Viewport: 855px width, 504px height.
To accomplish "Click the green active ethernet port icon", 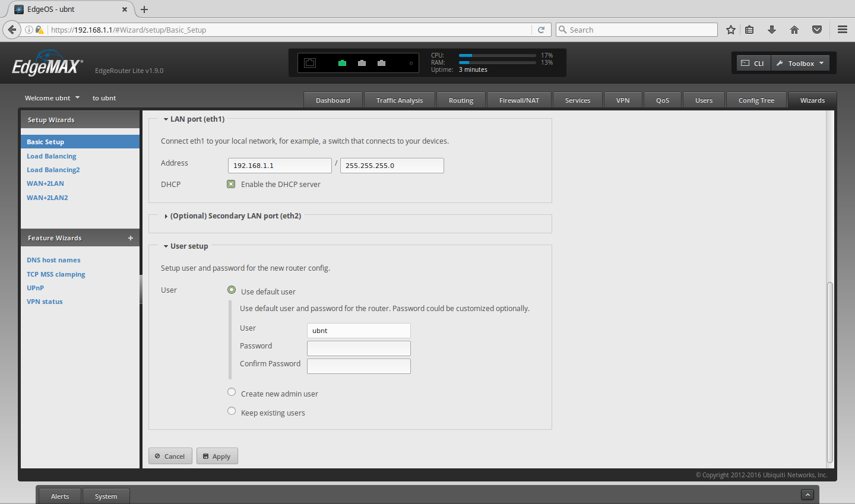I will [x=342, y=63].
